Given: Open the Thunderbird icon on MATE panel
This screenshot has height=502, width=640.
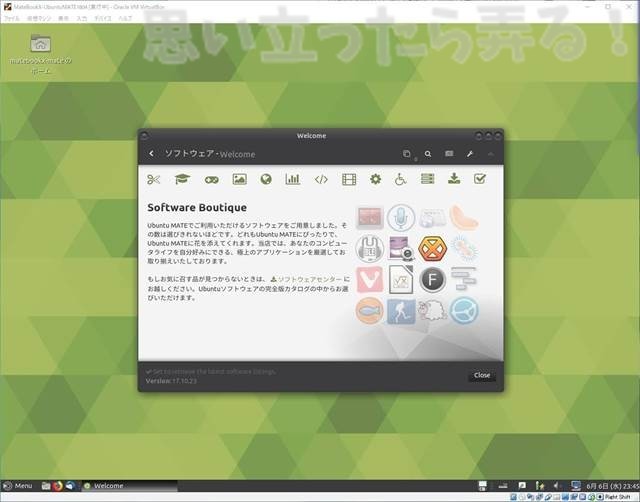Looking at the screenshot, I should point(70,486).
